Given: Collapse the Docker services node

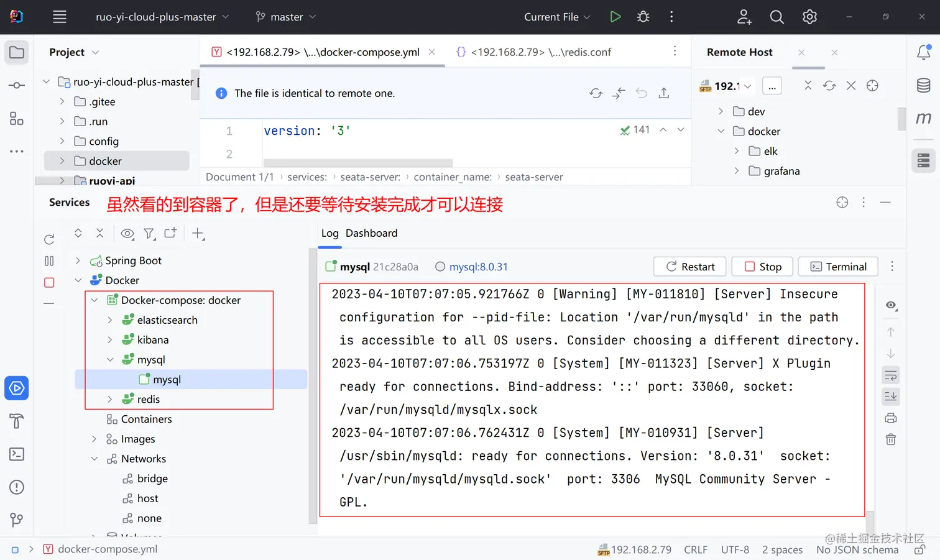Looking at the screenshot, I should [78, 280].
